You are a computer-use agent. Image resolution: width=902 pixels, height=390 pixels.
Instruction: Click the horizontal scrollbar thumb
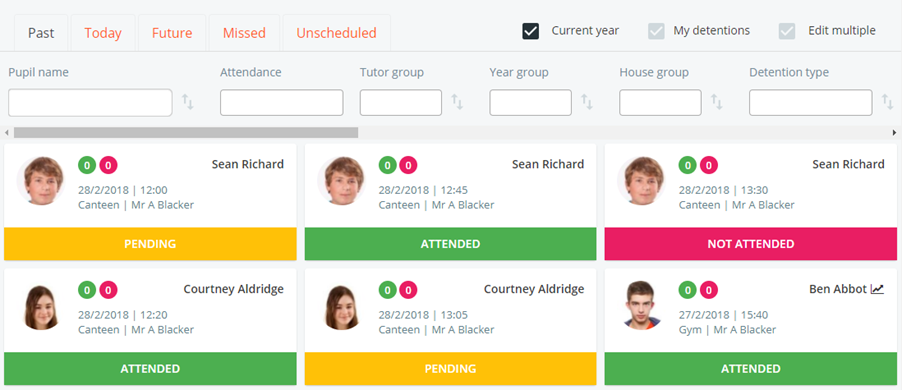[186, 132]
